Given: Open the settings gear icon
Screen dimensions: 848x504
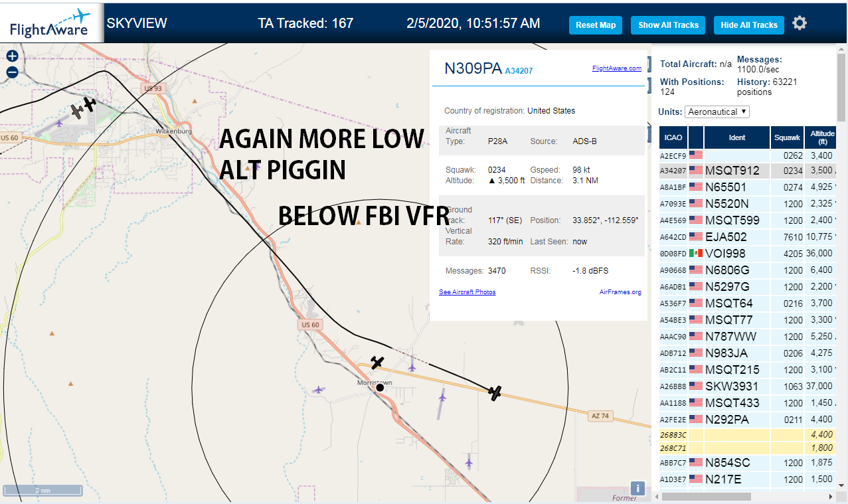Looking at the screenshot, I should [x=800, y=23].
